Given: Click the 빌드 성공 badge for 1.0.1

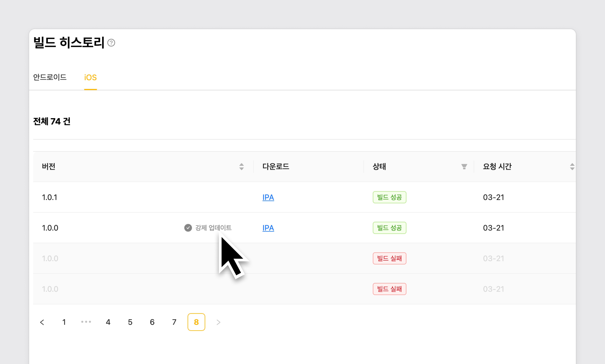Looking at the screenshot, I should 389,197.
